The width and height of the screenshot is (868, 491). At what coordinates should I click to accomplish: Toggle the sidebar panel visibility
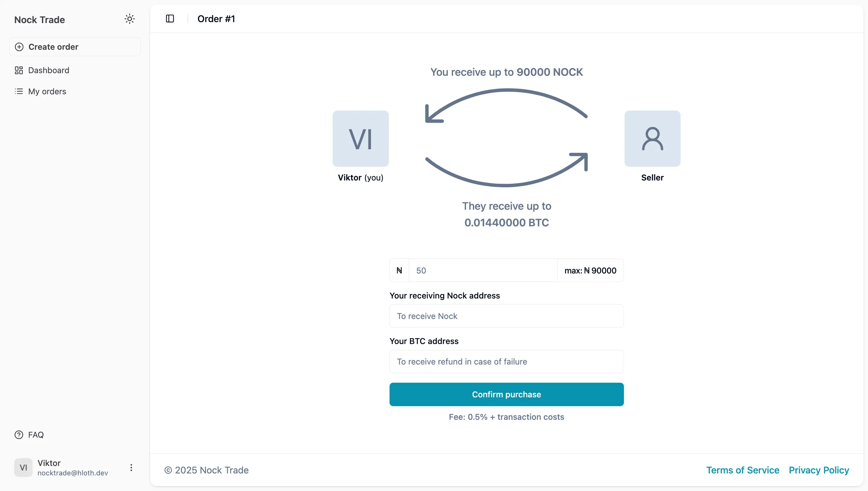click(x=170, y=19)
